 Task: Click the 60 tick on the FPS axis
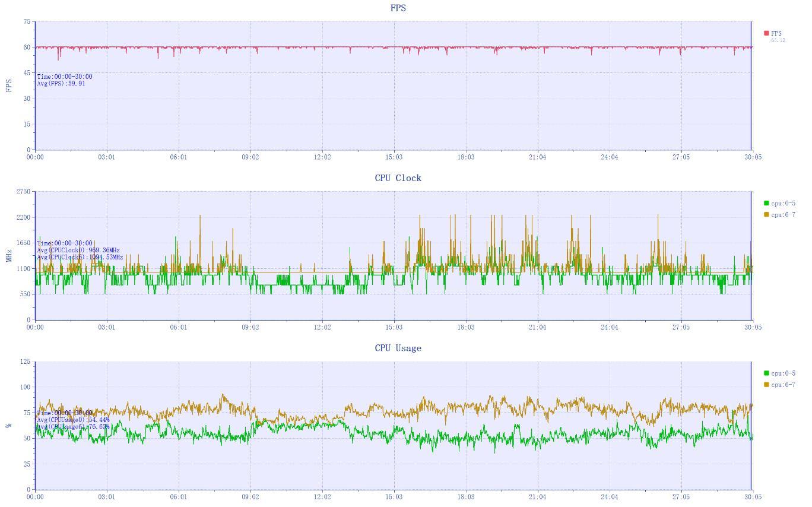point(27,47)
